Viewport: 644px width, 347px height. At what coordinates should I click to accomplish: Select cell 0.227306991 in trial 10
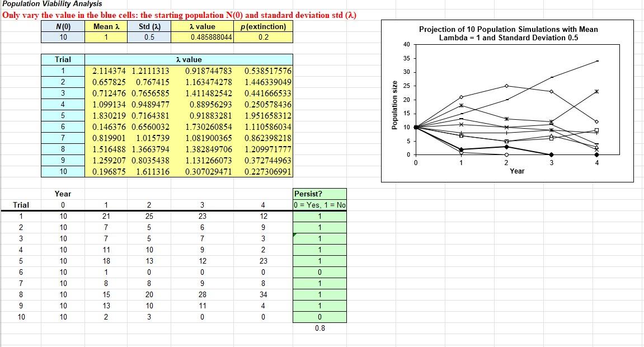tap(264, 172)
